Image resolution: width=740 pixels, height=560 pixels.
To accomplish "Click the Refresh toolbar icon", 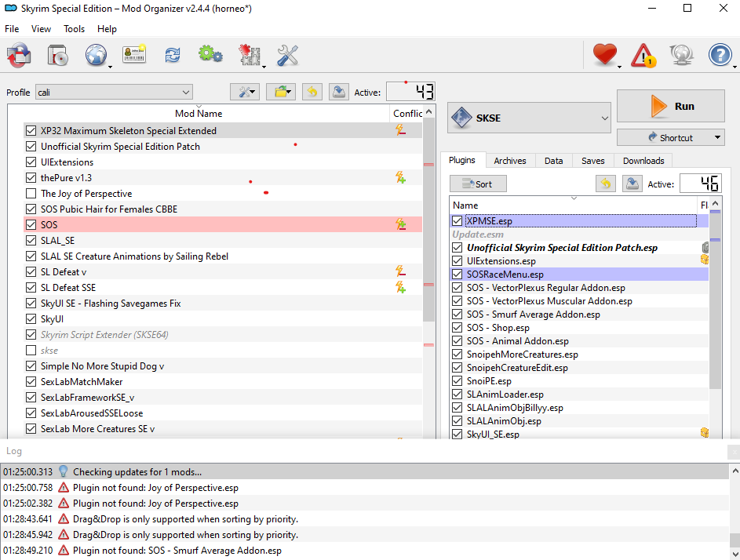I will point(173,55).
